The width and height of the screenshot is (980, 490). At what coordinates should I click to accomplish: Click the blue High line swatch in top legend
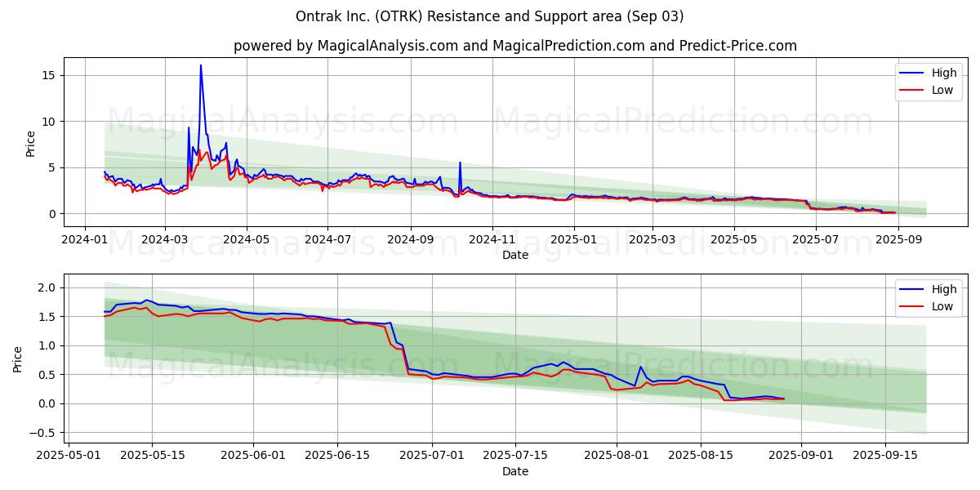tap(912, 73)
